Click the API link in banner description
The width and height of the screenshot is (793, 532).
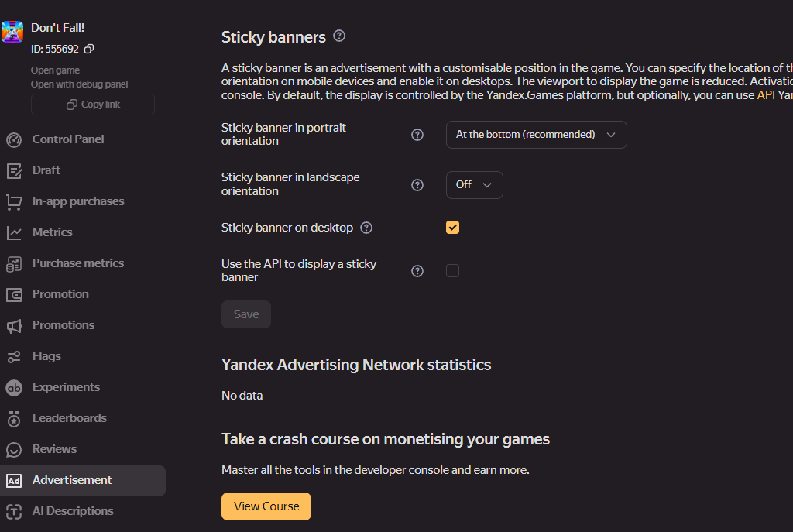(x=766, y=95)
